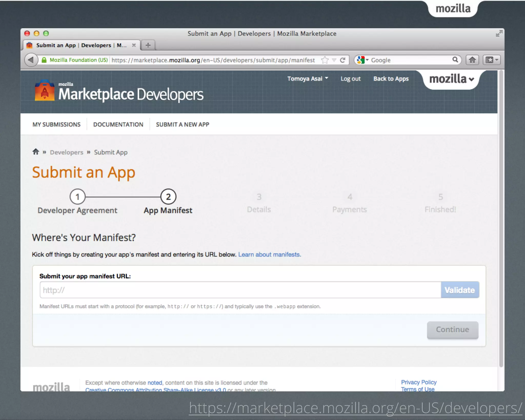Open a new tab with plus button

tap(148, 45)
